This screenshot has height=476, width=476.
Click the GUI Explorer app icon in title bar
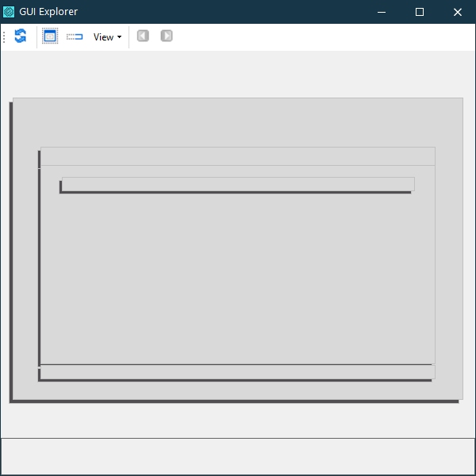[9, 12]
